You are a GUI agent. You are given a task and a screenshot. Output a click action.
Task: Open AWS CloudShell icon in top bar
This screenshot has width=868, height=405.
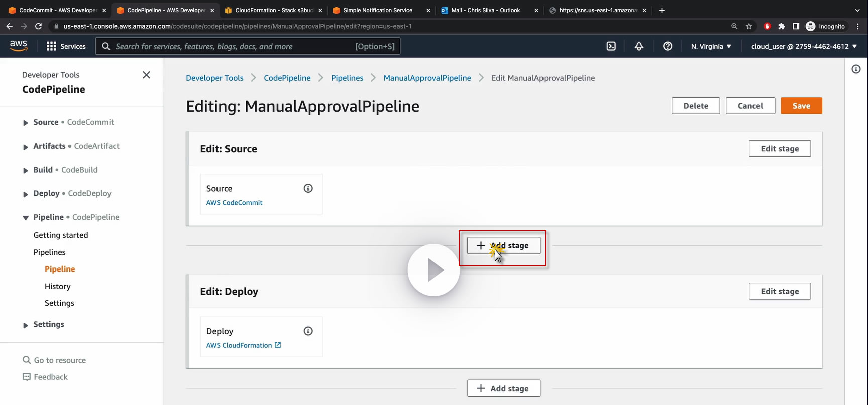click(611, 46)
